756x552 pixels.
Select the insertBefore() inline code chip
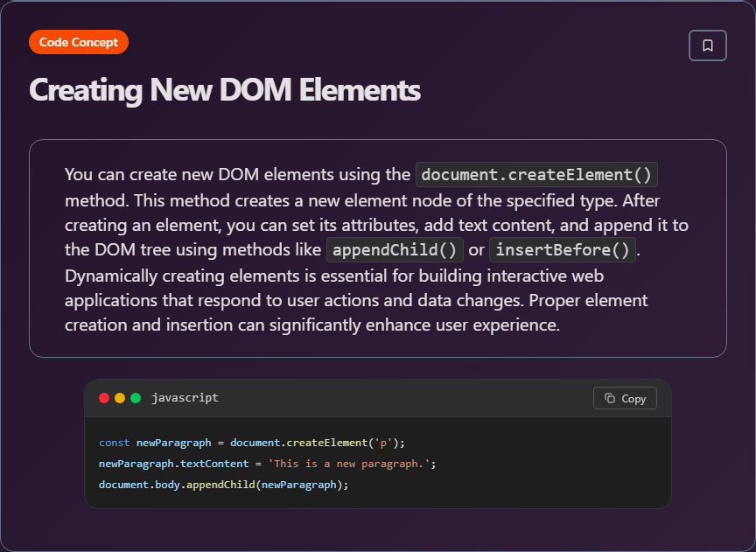(562, 249)
